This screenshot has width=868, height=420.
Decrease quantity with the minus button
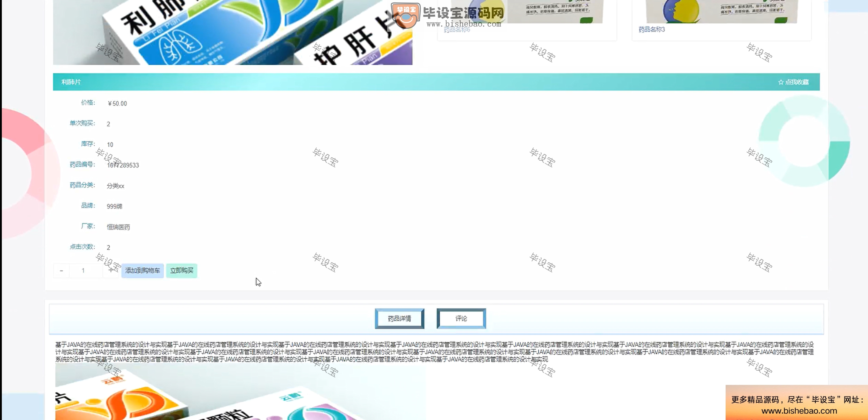[61, 270]
